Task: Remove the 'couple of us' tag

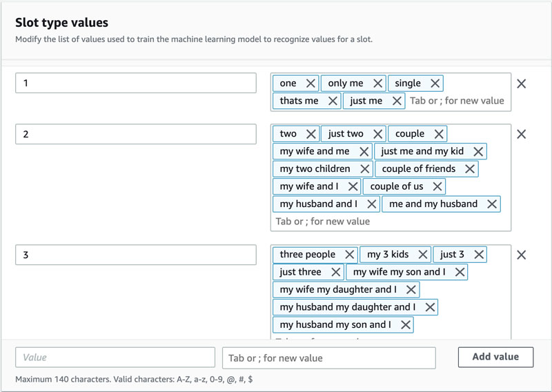Action: (x=437, y=186)
